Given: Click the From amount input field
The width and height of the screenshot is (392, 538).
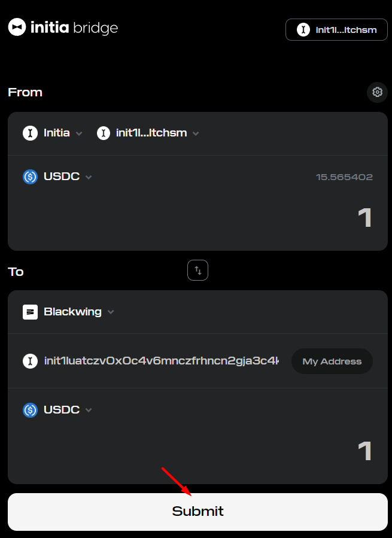Looking at the screenshot, I should [197, 218].
